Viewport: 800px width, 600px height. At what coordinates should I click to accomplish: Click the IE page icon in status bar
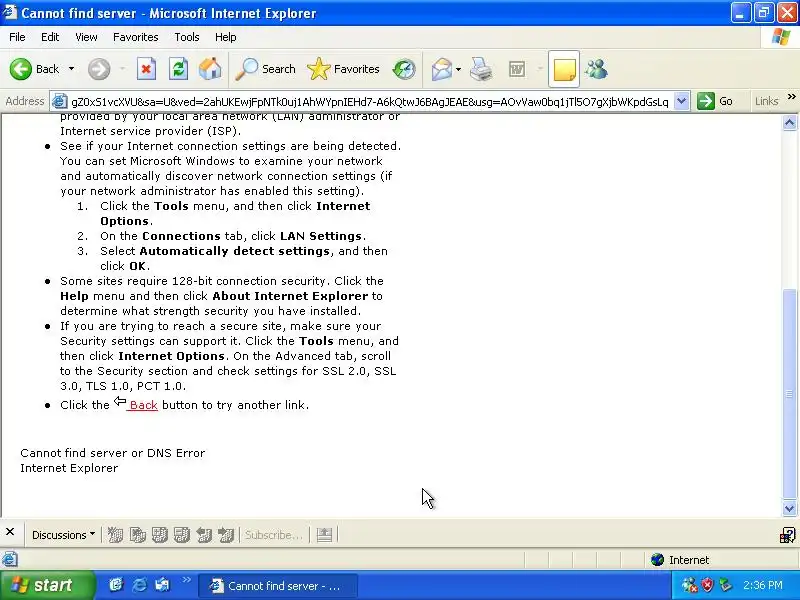[x=10, y=560]
